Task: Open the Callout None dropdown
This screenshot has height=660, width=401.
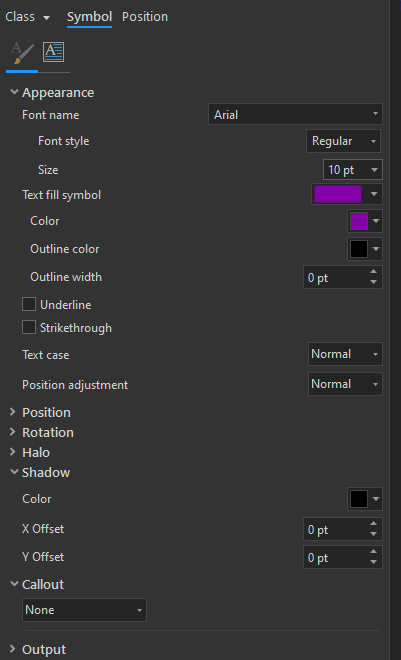Action: (x=84, y=610)
